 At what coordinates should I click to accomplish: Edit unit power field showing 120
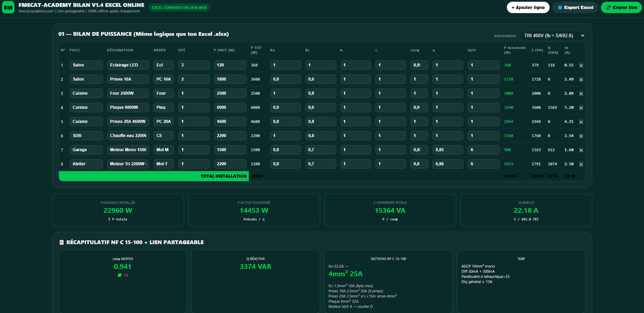230,65
